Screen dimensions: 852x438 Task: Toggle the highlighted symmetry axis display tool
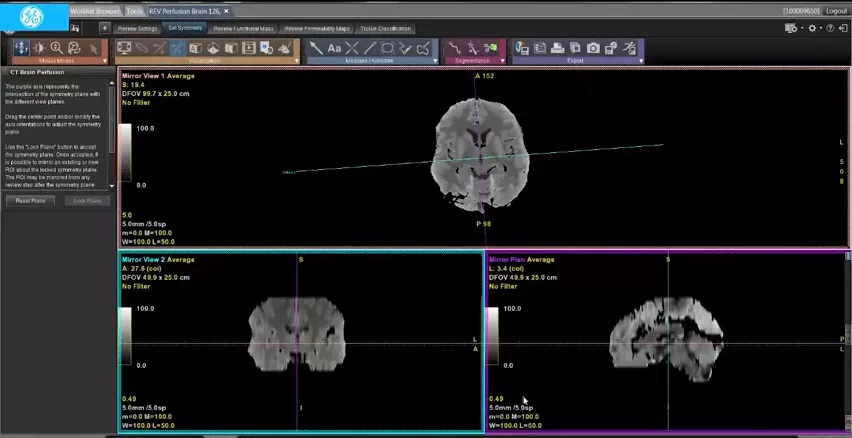pos(177,48)
